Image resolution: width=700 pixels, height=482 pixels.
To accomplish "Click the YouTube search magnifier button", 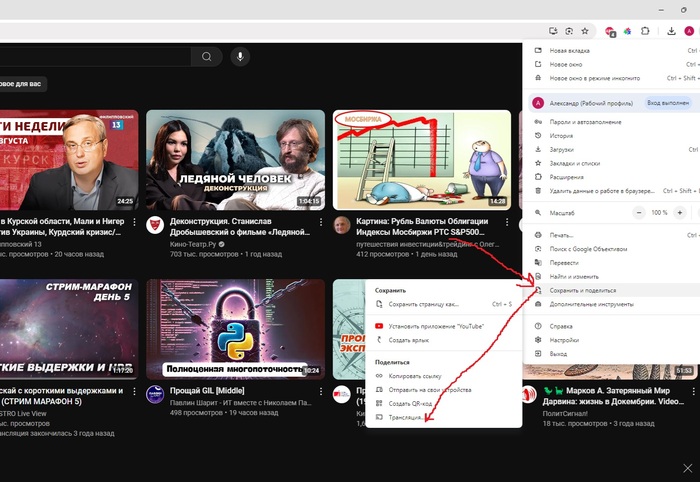I will click(x=206, y=57).
